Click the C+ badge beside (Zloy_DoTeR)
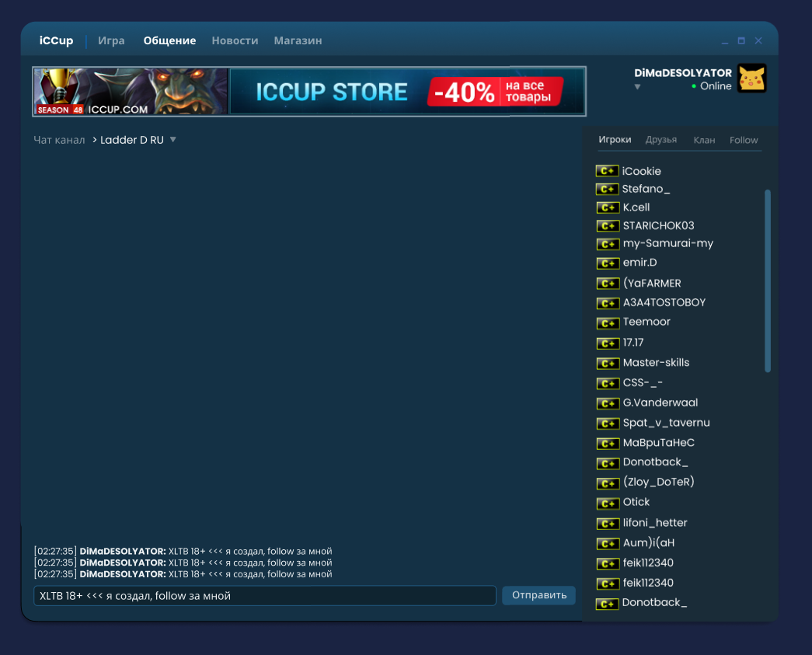This screenshot has width=812, height=655. tap(608, 483)
